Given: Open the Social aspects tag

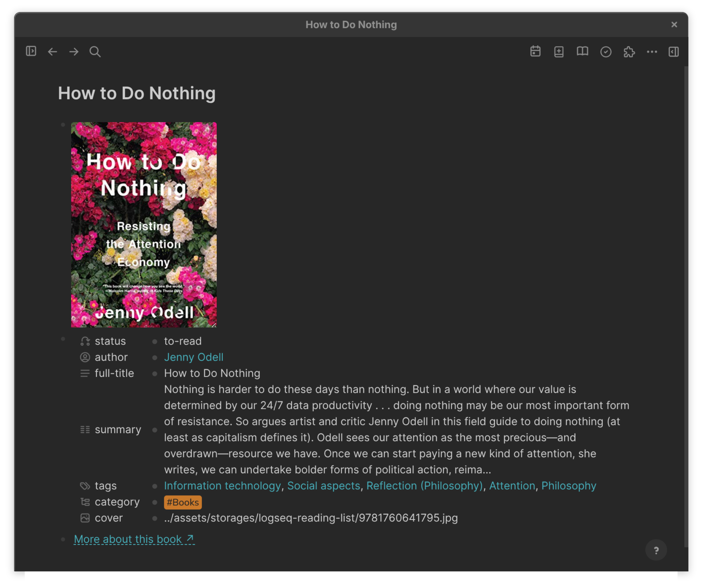Looking at the screenshot, I should pyautogui.click(x=323, y=486).
